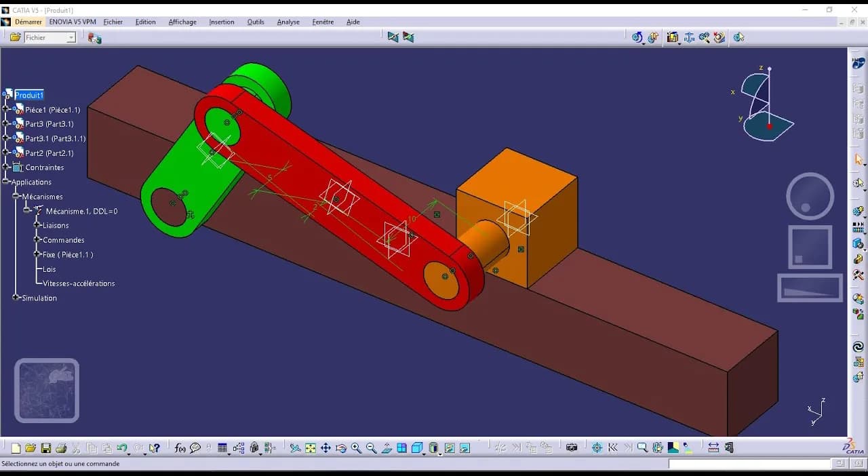The image size is (868, 476).
Task: Collapse the Applications branch
Action: pyautogui.click(x=6, y=182)
